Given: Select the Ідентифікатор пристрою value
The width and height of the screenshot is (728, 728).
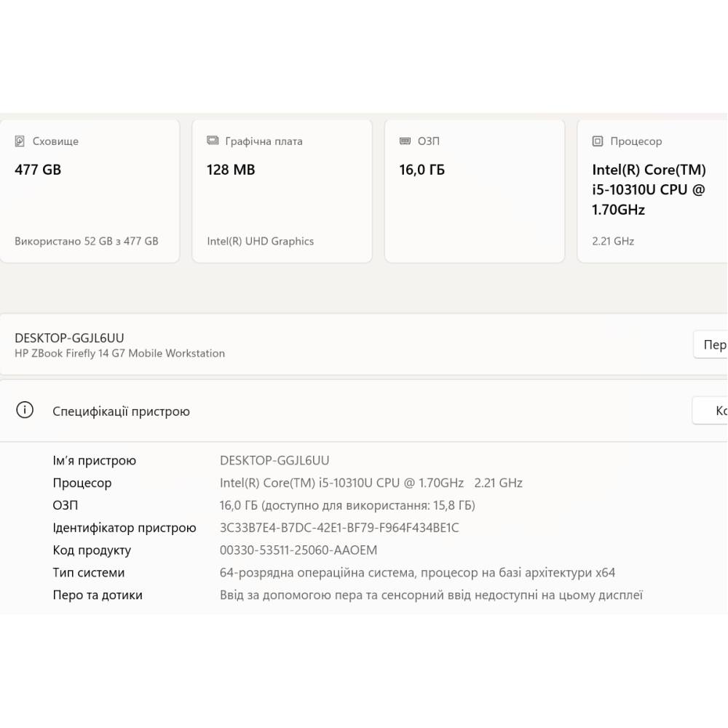Looking at the screenshot, I should coord(339,528).
